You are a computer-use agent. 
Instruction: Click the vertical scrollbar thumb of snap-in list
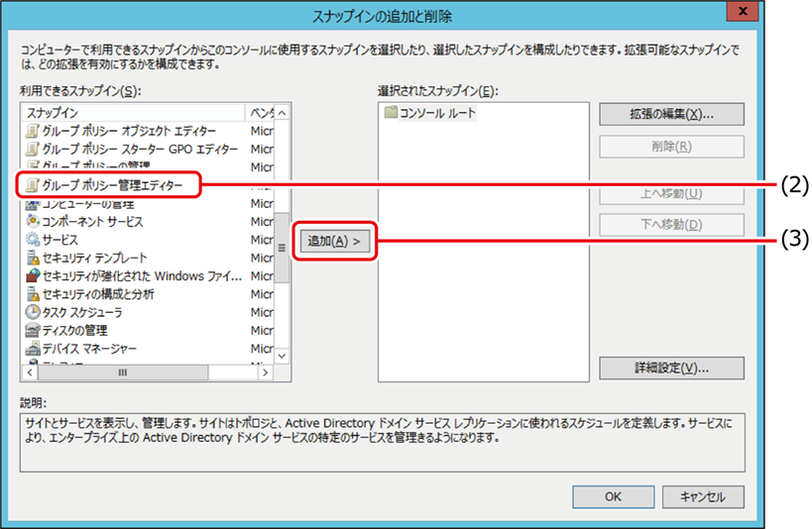[x=282, y=248]
